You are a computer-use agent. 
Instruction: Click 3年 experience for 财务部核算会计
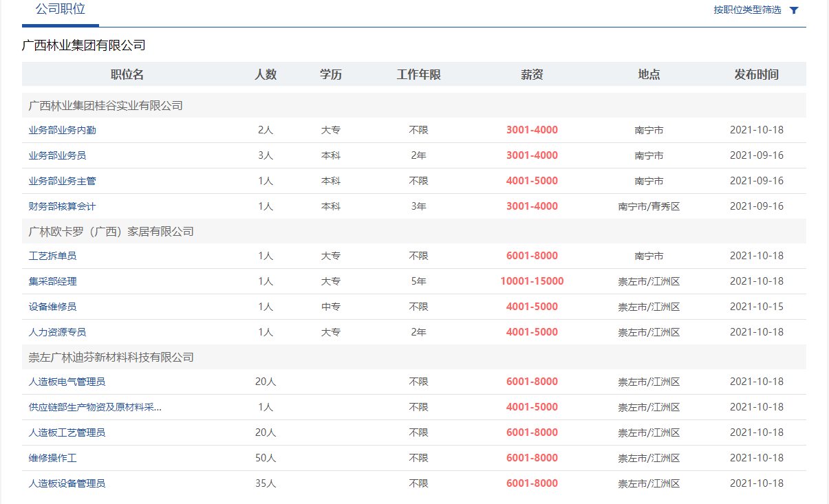click(x=419, y=206)
